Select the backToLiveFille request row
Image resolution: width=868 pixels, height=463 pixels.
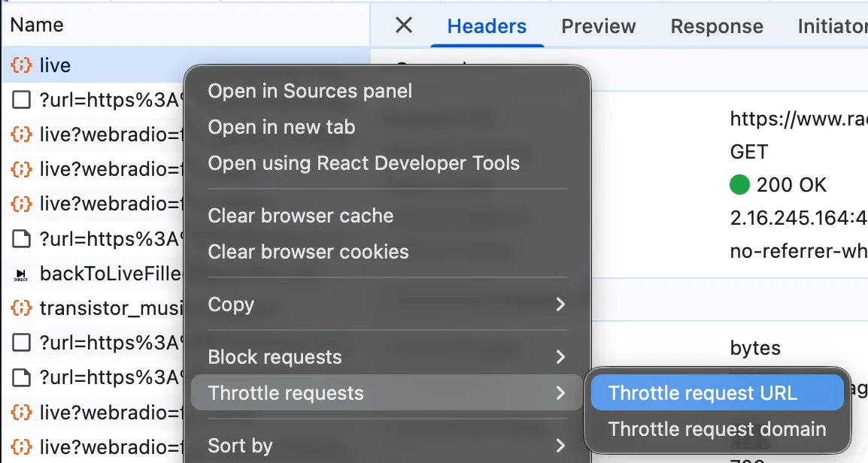coord(93,274)
